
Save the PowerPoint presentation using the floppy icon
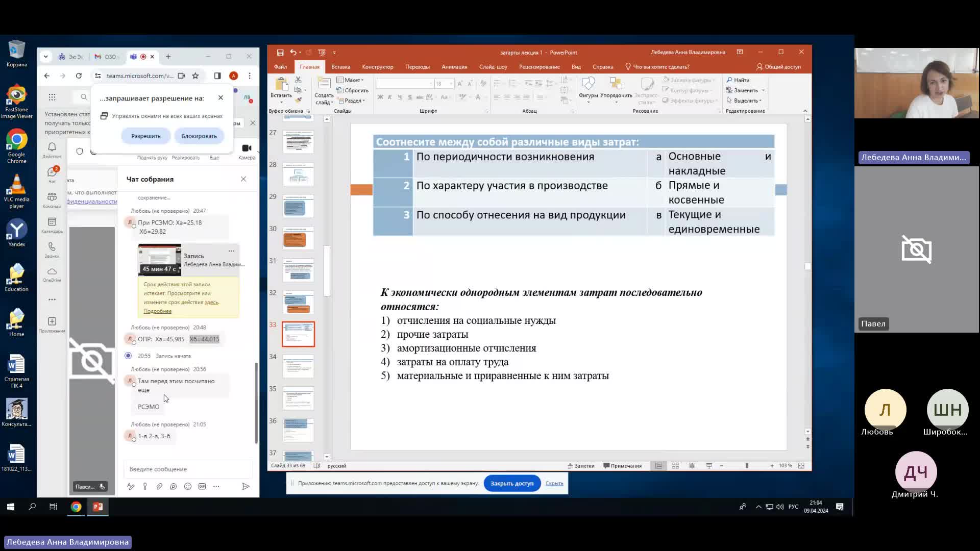click(x=280, y=53)
